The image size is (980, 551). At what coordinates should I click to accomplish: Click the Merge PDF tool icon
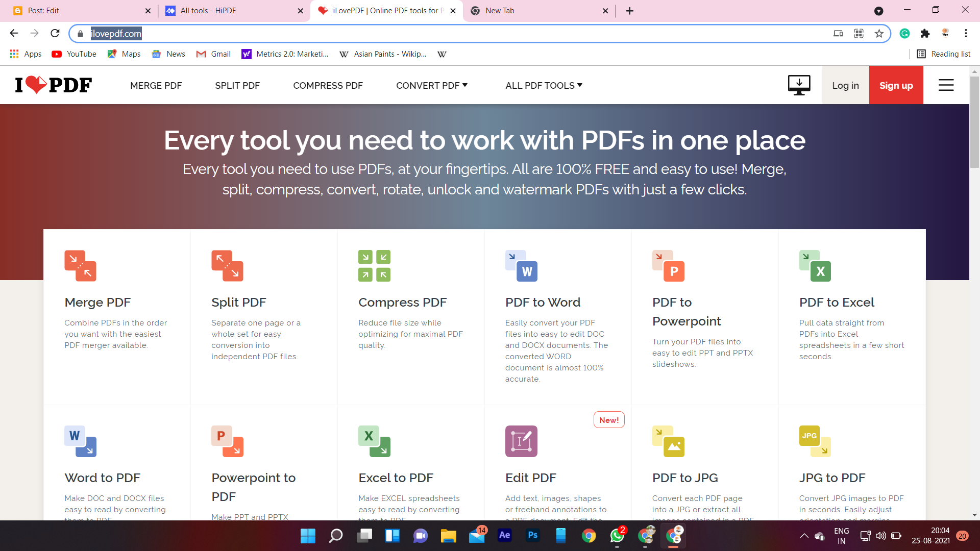coord(80,266)
